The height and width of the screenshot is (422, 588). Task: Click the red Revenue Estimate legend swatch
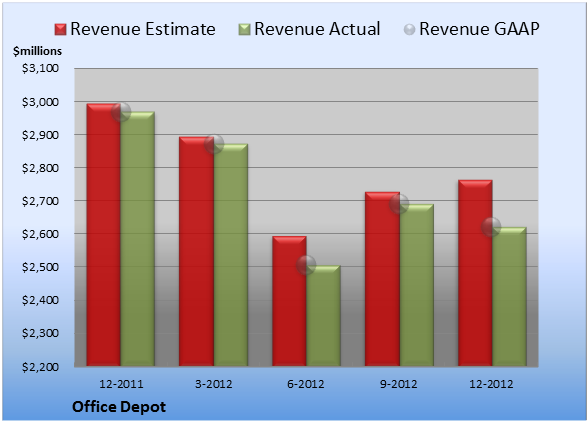tap(60, 30)
